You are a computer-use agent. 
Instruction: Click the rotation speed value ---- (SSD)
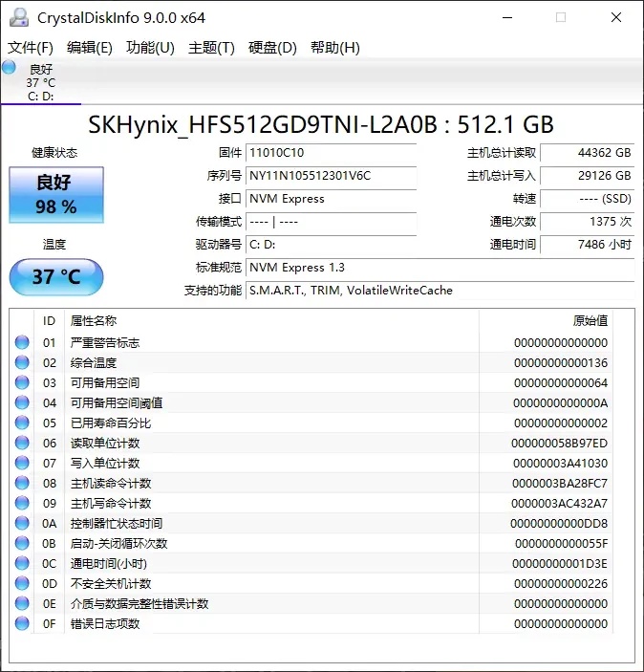587,199
